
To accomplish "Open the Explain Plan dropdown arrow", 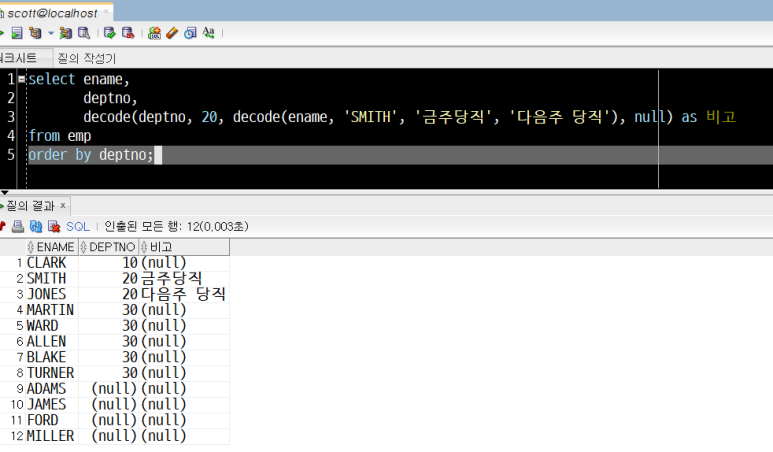I will [x=51, y=34].
